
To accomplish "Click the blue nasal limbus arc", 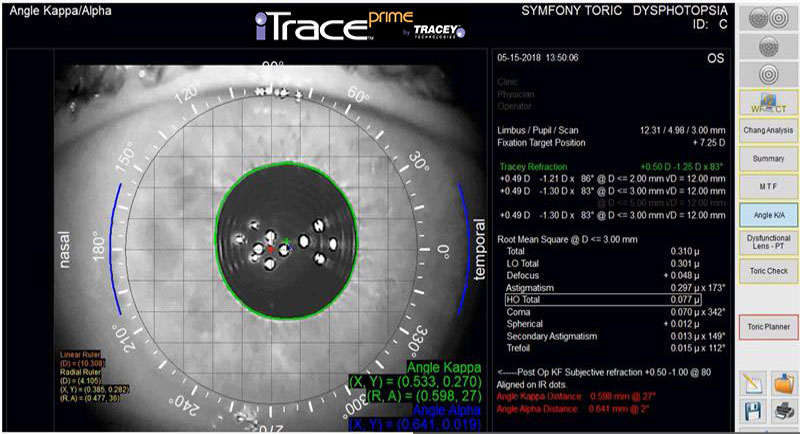I will (x=115, y=249).
